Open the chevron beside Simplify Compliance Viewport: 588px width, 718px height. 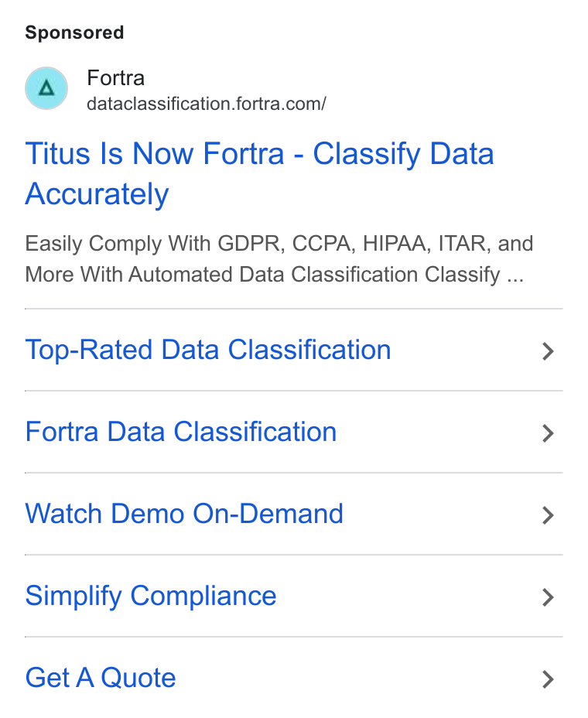pos(548,597)
